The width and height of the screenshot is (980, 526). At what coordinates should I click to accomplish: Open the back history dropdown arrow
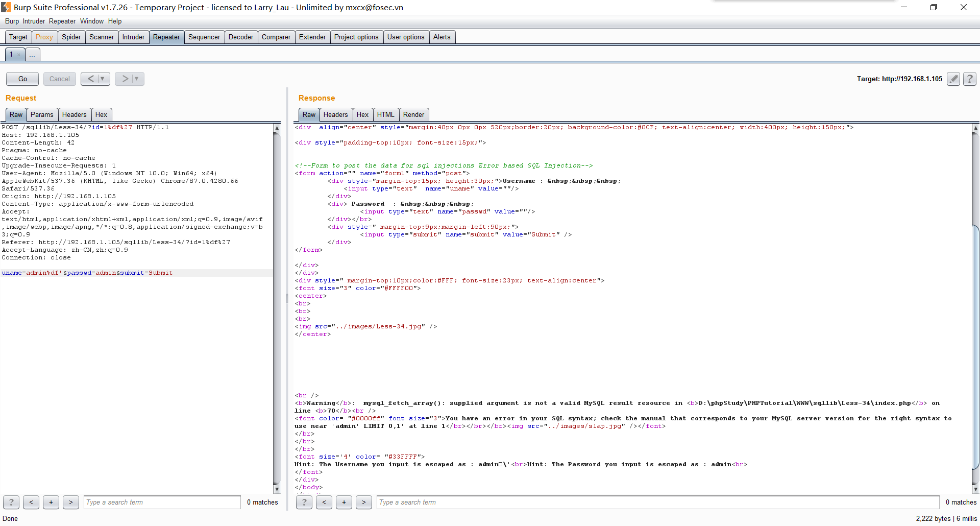click(103, 79)
